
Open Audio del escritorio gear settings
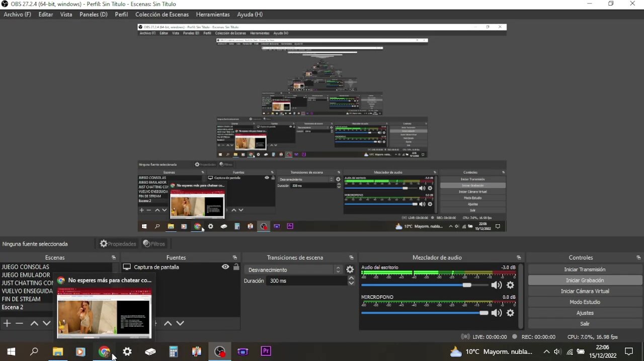click(510, 285)
